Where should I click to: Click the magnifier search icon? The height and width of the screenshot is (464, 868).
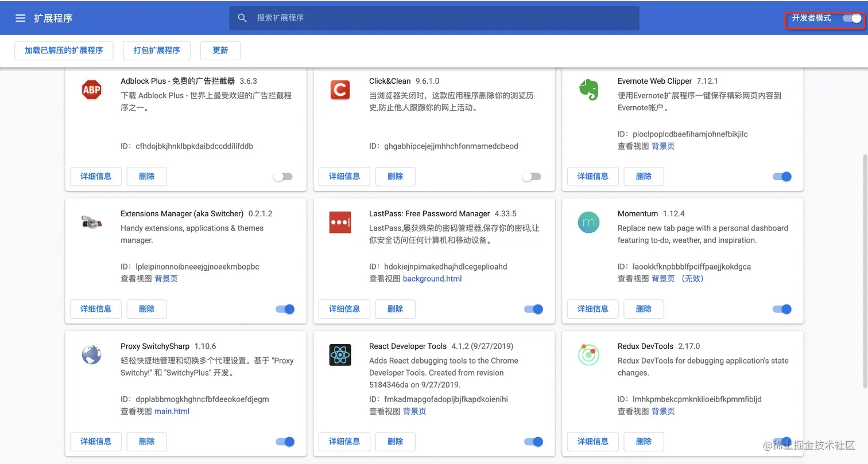(x=242, y=18)
